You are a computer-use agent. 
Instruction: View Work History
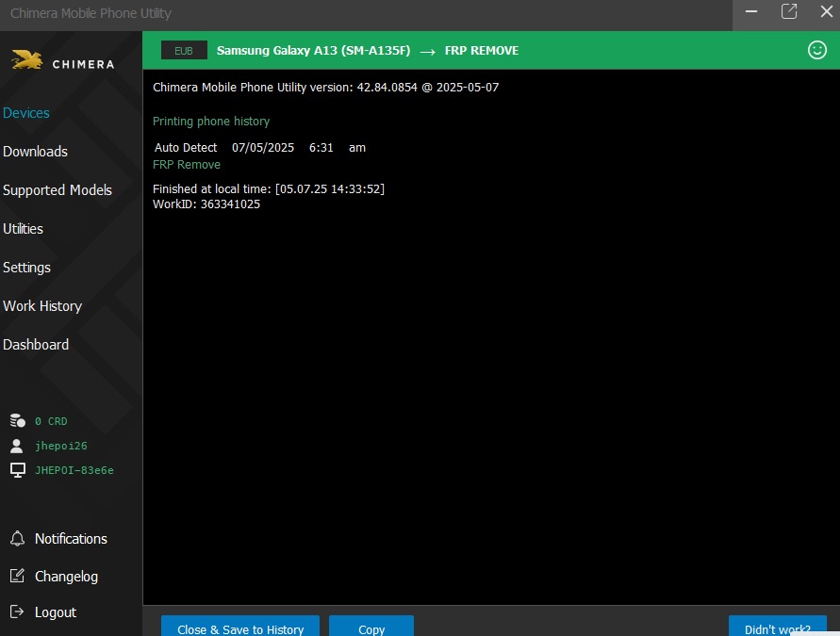pos(42,306)
